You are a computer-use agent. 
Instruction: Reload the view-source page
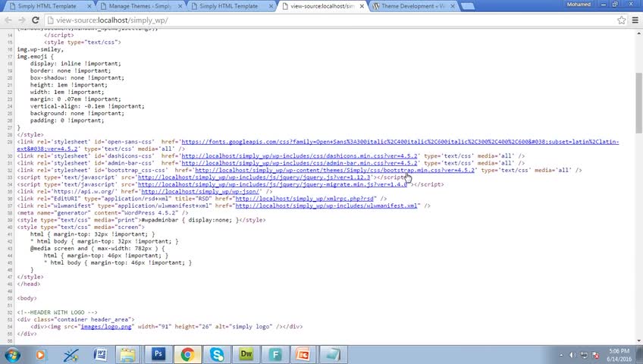(x=36, y=20)
